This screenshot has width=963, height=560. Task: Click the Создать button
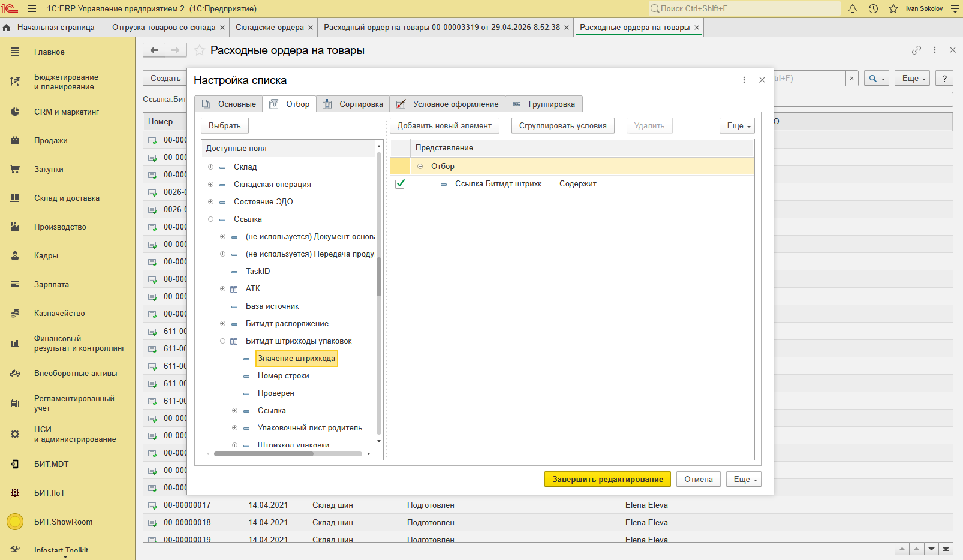point(165,79)
